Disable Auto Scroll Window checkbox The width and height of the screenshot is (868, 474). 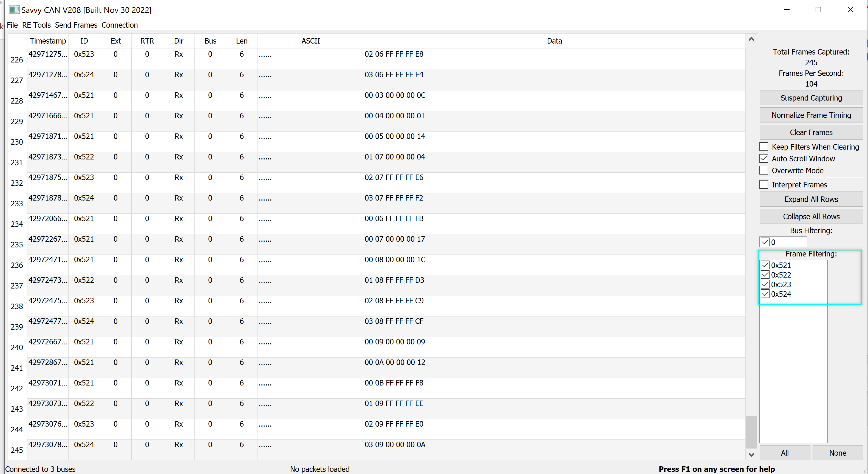(764, 159)
